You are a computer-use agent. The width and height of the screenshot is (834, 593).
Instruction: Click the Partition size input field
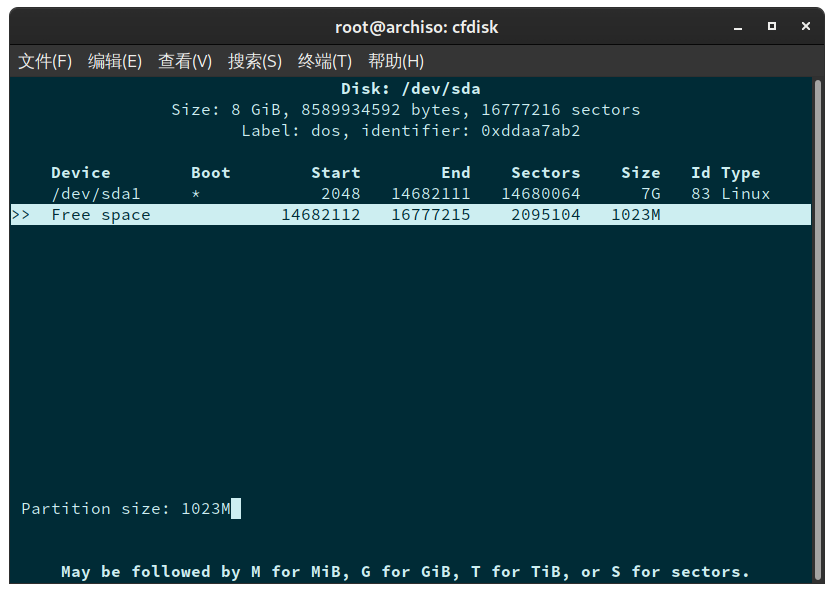pyautogui.click(x=208, y=508)
